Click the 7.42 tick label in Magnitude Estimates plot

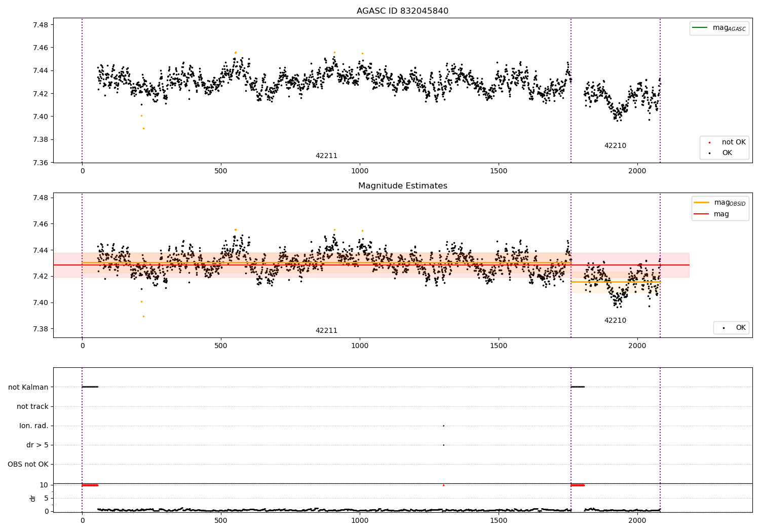[x=41, y=276]
